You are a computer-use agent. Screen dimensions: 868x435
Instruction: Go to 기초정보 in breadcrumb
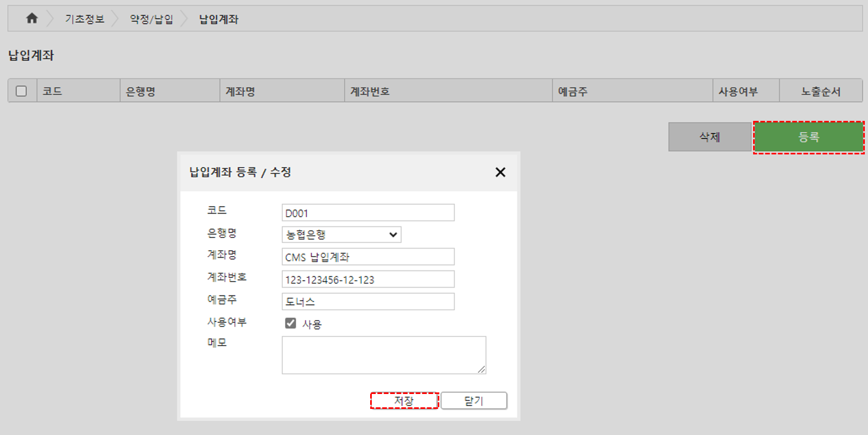pyautogui.click(x=85, y=19)
